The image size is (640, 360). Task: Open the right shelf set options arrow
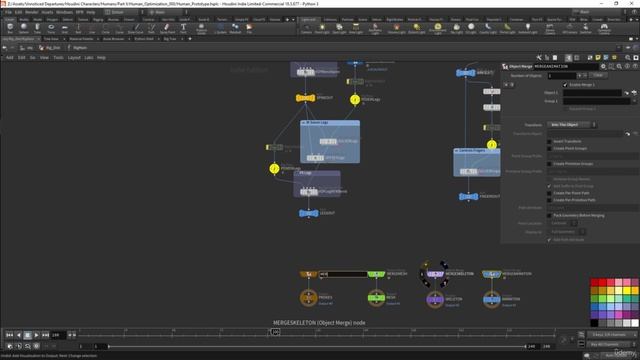pyautogui.click(x=636, y=19)
